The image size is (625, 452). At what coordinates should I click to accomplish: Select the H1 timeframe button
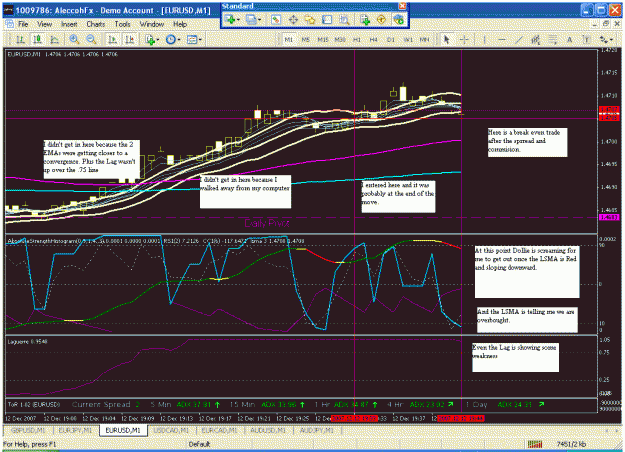tap(357, 39)
